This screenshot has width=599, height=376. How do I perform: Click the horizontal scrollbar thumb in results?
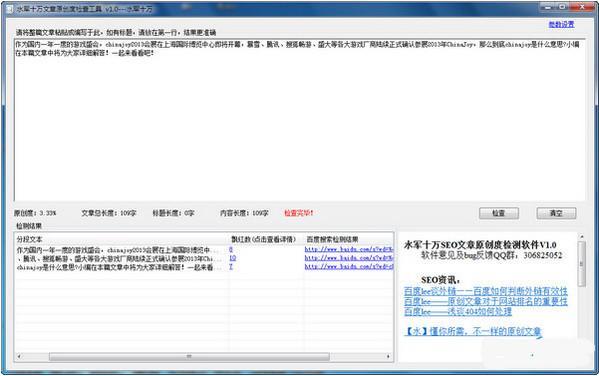[189, 357]
